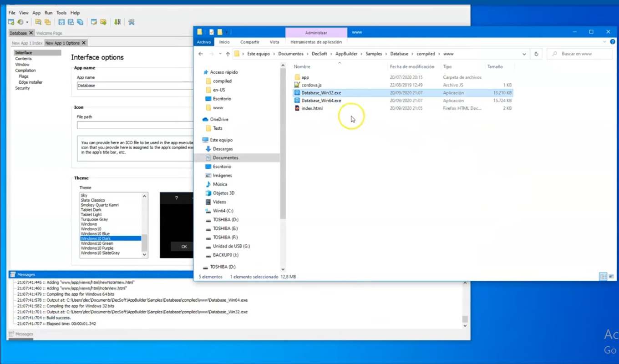Click the new app toolbar icon in App Builder
The height and width of the screenshot is (364, 619).
[x=11, y=22]
